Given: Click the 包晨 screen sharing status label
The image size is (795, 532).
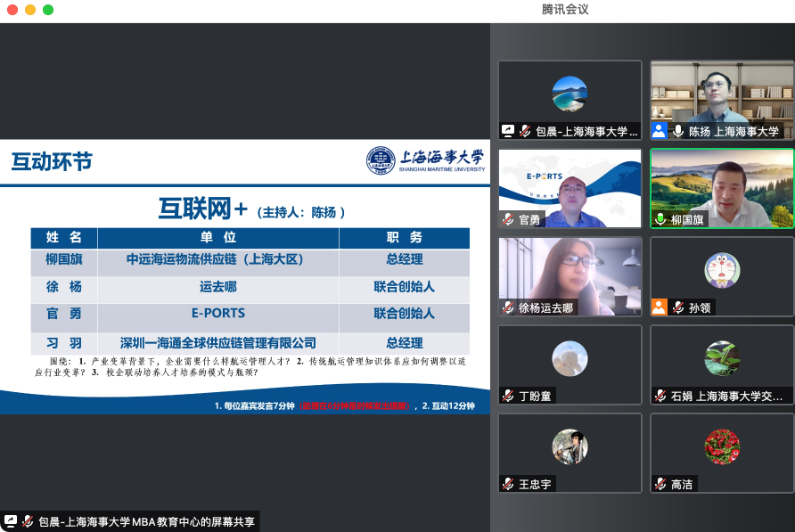Looking at the screenshot, I should pyautogui.click(x=130, y=521).
